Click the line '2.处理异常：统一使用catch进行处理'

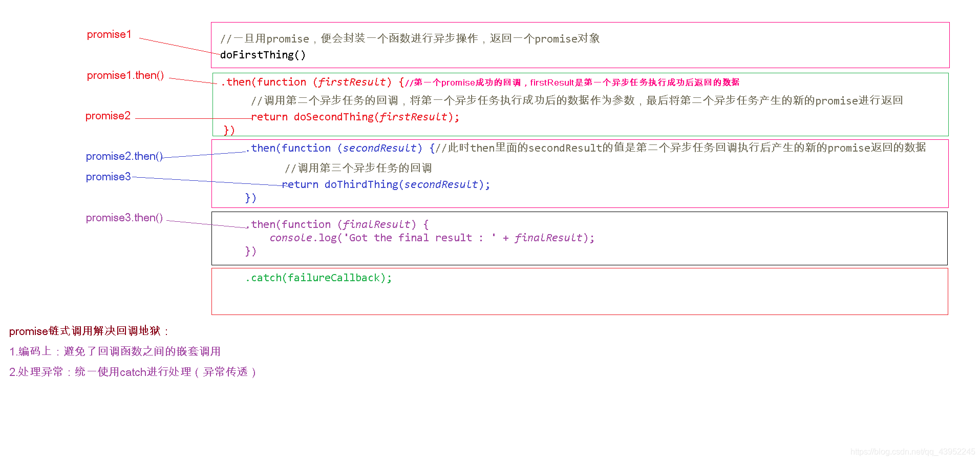133,372
